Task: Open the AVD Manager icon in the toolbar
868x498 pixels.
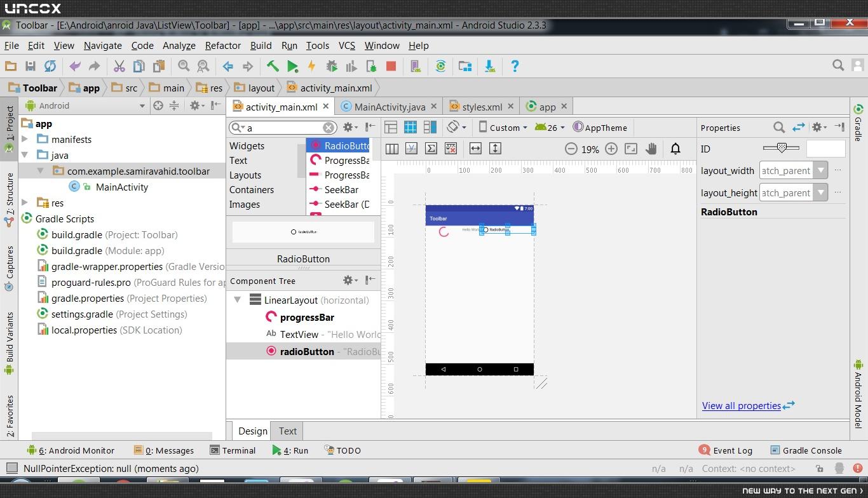Action: (416, 66)
